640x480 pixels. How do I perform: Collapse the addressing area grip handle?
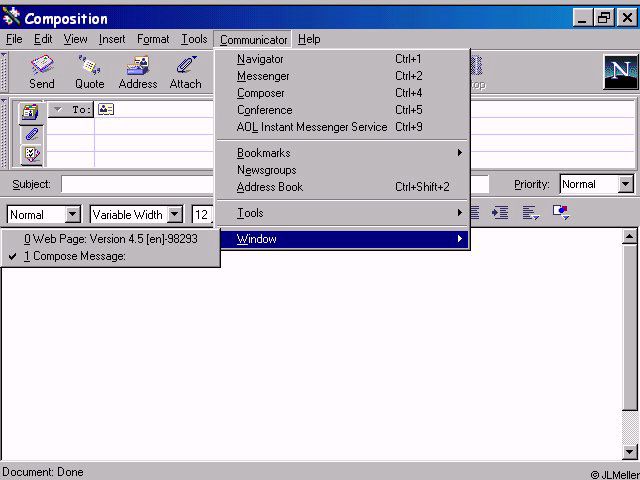pos(4,133)
